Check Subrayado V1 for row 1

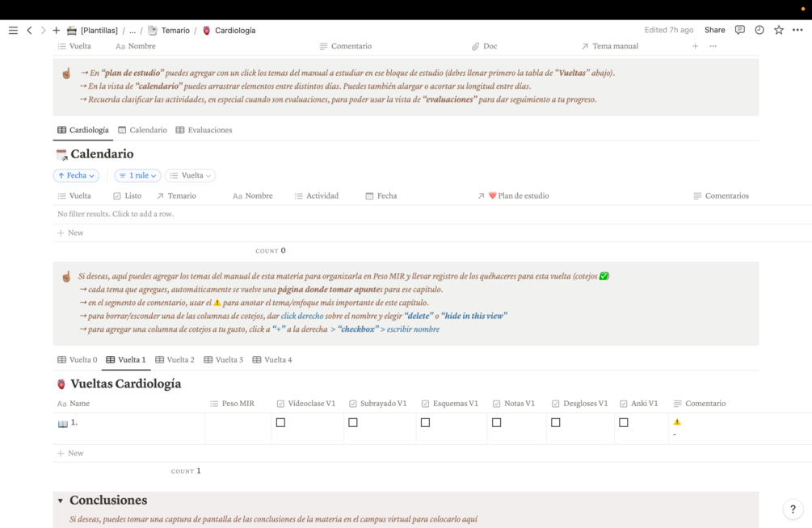pos(352,423)
